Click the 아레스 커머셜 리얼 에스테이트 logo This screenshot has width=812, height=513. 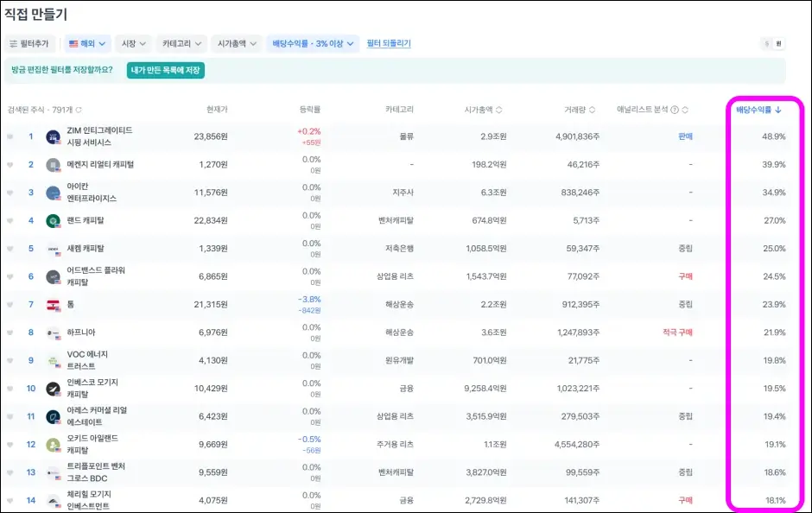53,416
